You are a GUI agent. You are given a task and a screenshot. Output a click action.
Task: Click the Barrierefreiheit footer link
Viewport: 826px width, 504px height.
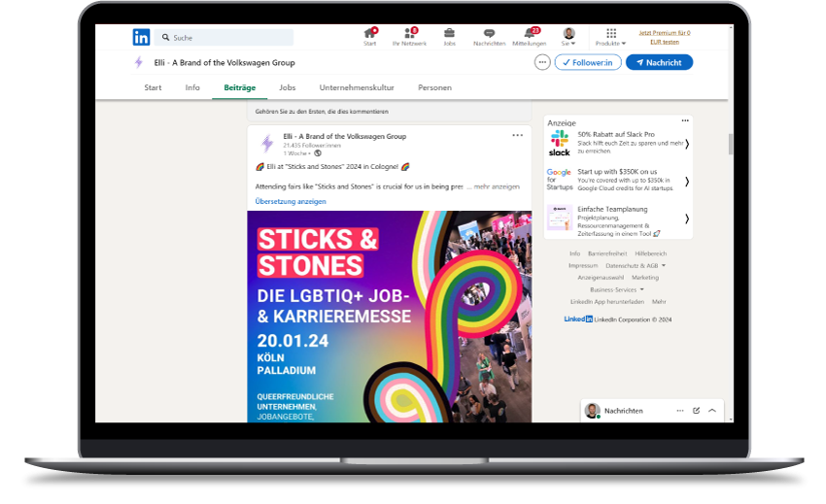607,253
